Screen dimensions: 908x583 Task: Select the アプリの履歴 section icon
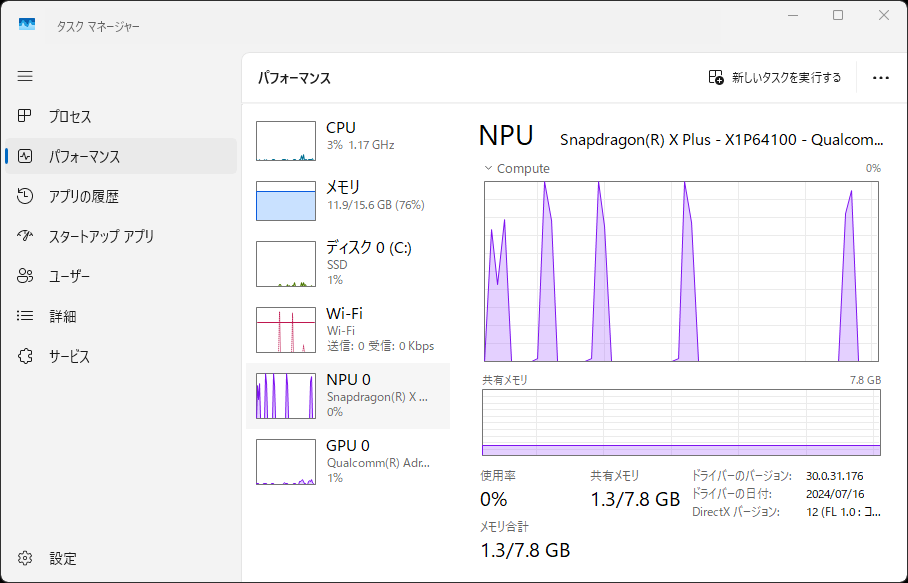23,196
